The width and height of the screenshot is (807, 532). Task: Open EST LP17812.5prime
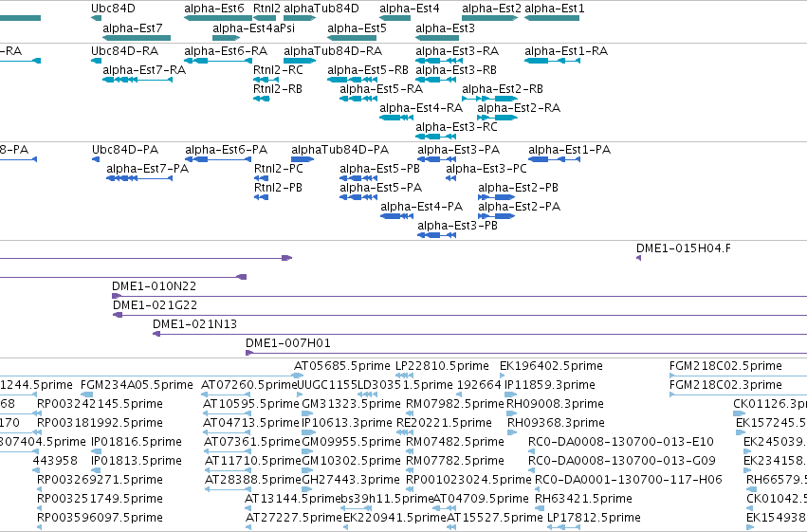point(594,518)
